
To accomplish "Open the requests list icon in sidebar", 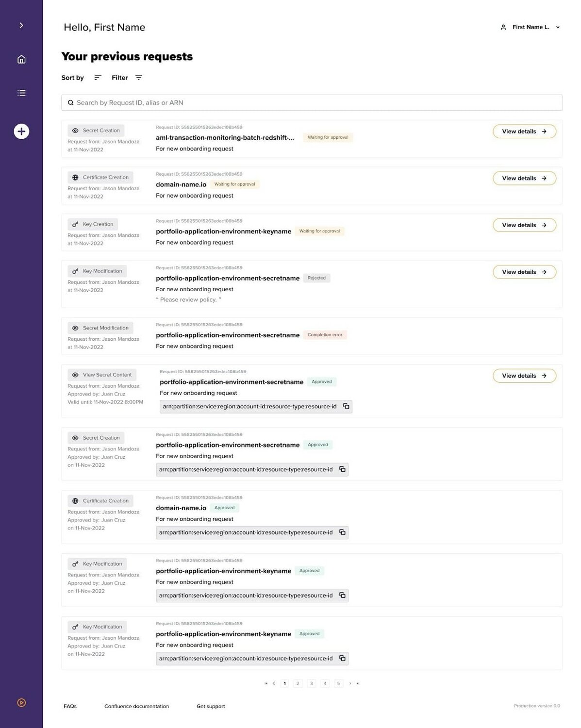I will click(21, 93).
